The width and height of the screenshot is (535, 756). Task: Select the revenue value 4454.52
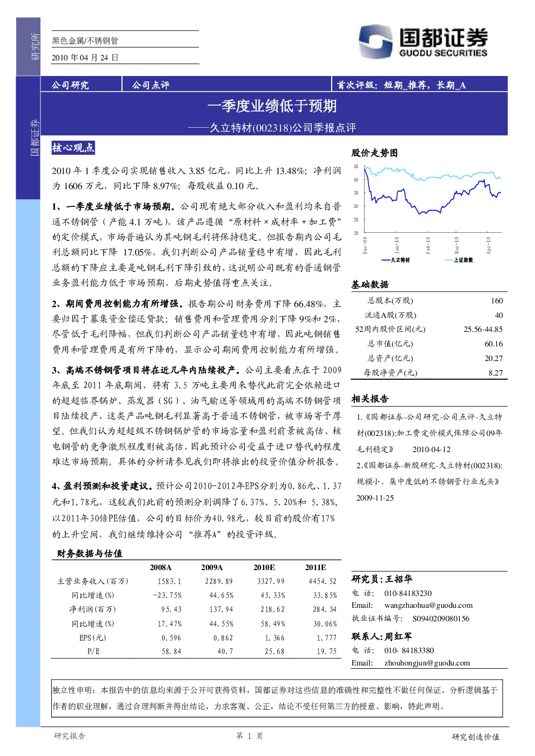pos(323,581)
